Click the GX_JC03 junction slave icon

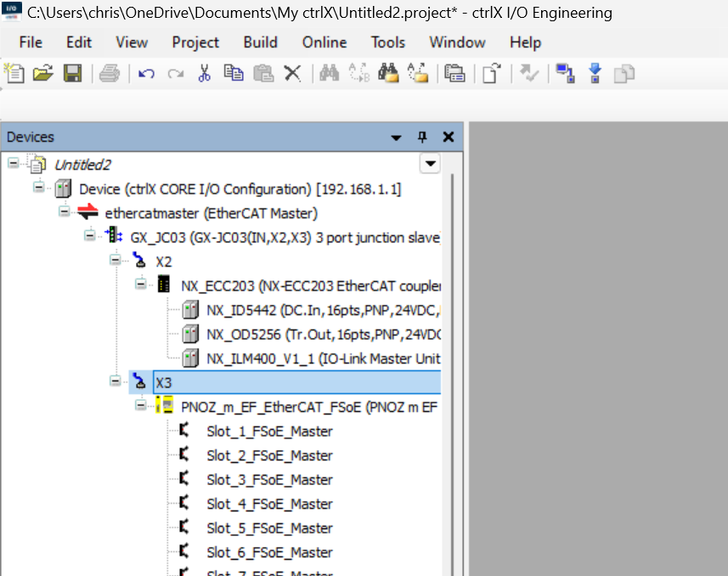[113, 235]
